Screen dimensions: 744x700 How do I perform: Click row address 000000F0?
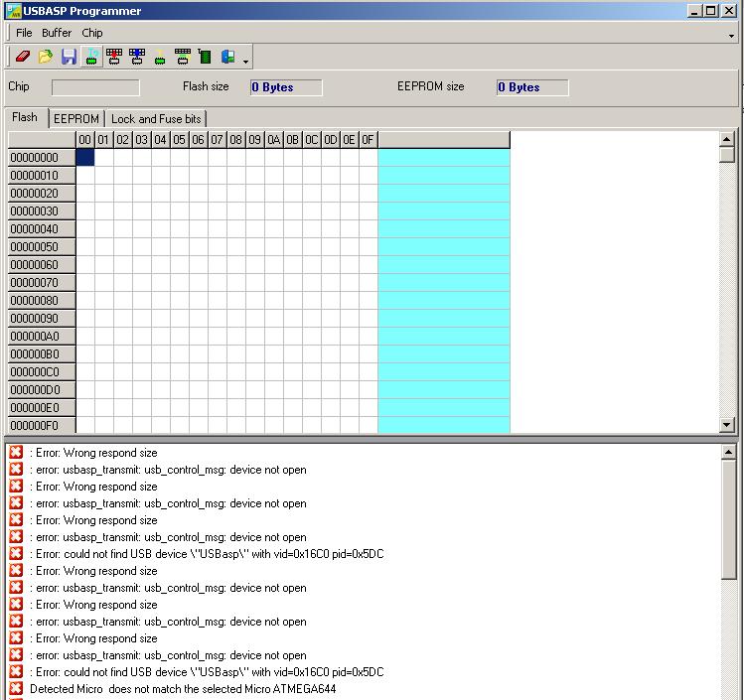pos(42,425)
